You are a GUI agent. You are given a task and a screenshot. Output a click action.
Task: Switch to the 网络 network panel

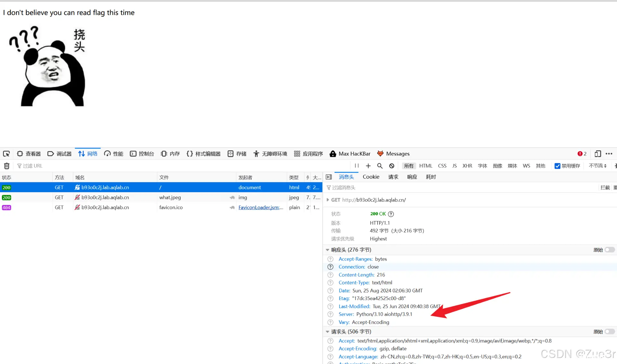coord(88,154)
